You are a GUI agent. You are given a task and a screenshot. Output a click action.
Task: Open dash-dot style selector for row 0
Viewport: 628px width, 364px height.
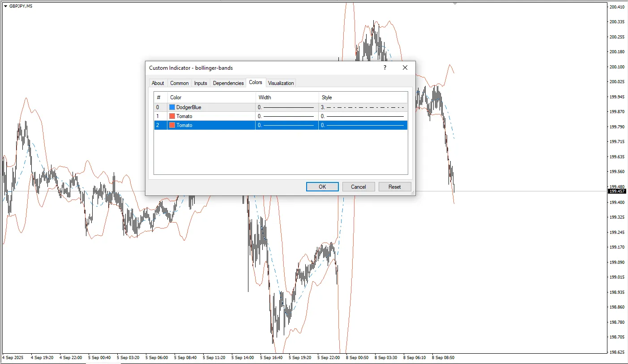[363, 107]
